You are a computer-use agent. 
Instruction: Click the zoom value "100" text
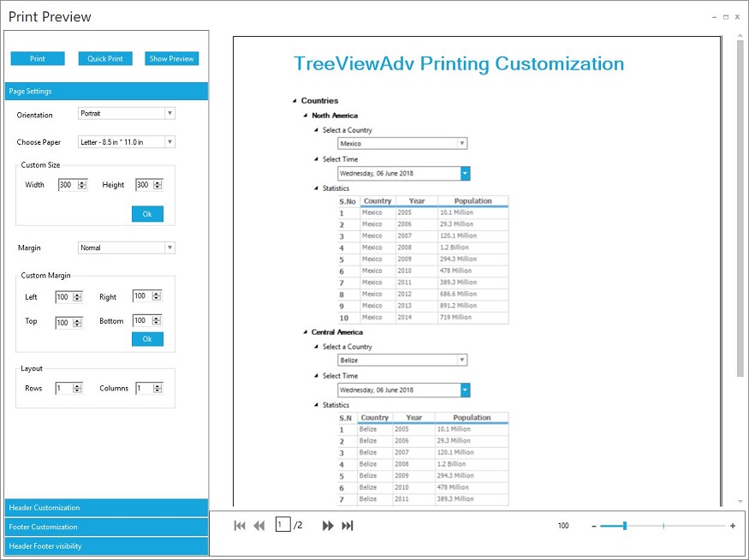563,526
